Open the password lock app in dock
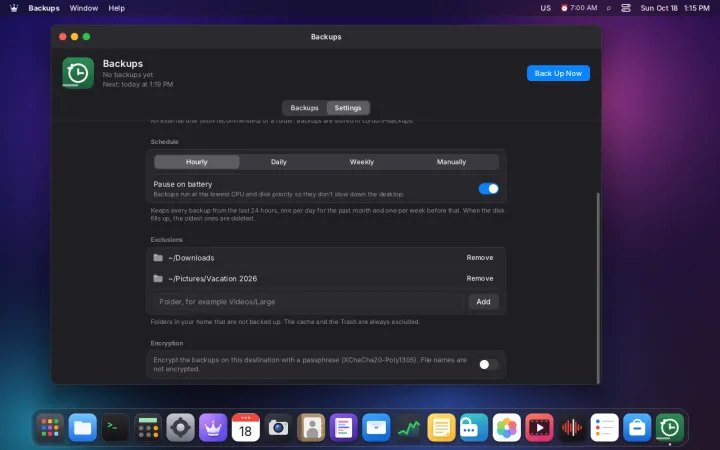 (x=474, y=428)
